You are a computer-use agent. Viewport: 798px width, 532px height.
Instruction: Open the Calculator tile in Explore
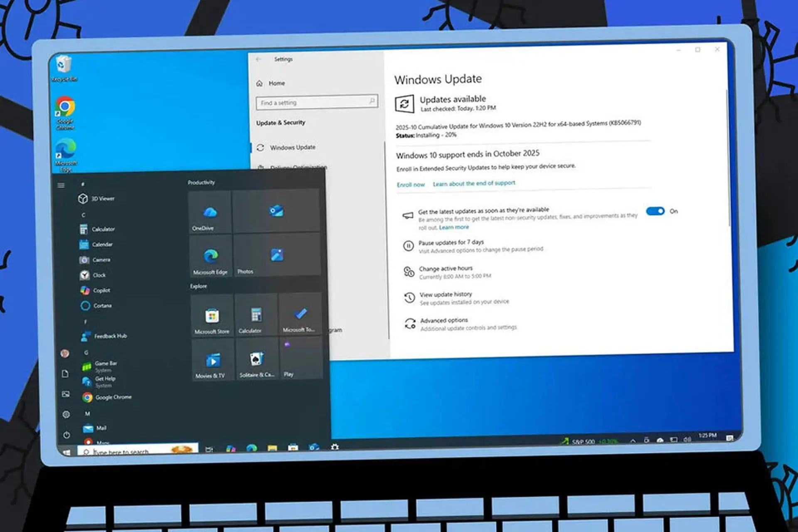point(256,315)
